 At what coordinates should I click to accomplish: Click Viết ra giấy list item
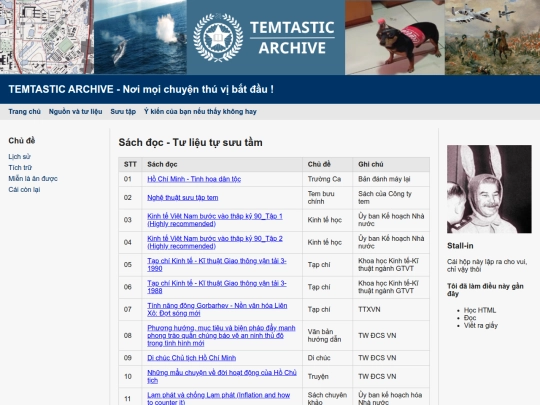[481, 325]
